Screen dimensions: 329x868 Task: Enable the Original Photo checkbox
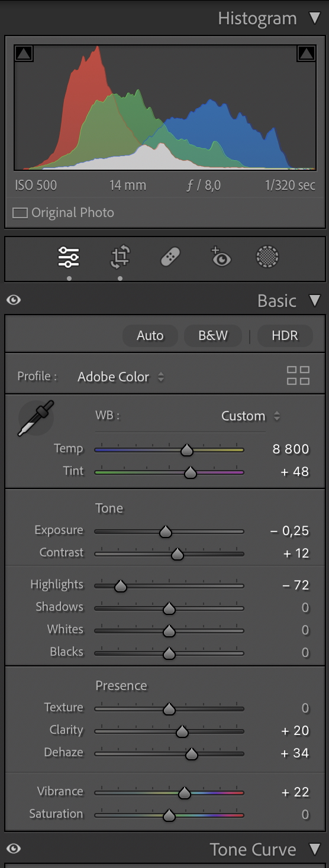20,213
